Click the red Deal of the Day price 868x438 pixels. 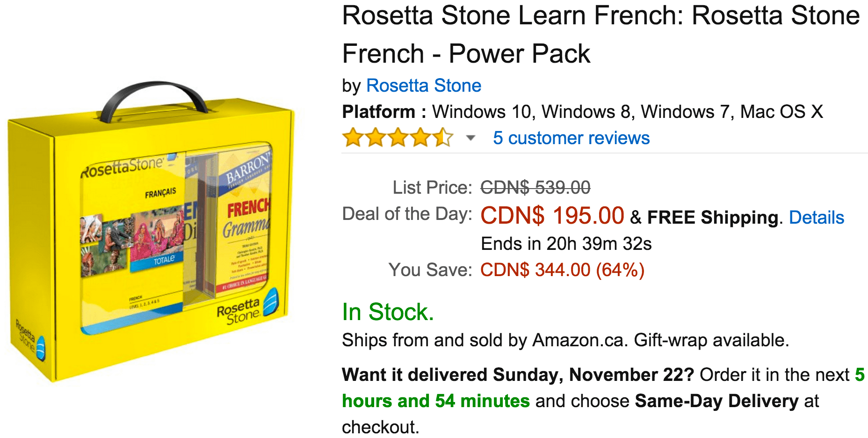point(552,216)
